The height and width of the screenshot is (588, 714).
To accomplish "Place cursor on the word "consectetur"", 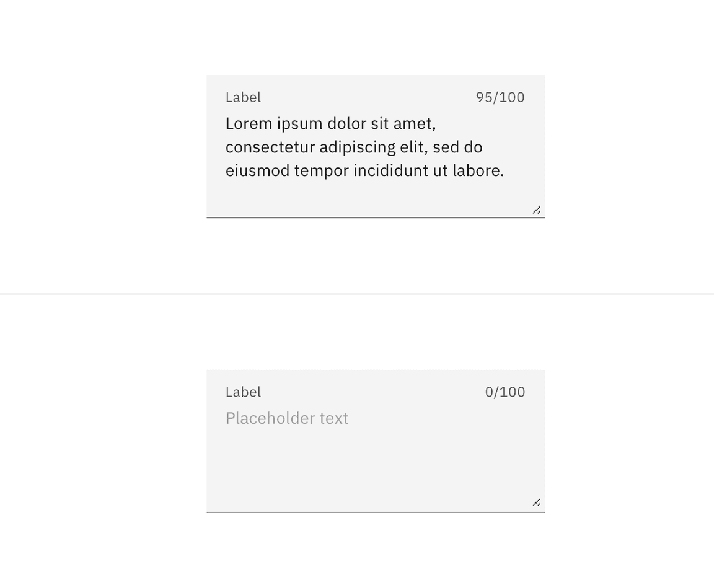I will (x=270, y=147).
